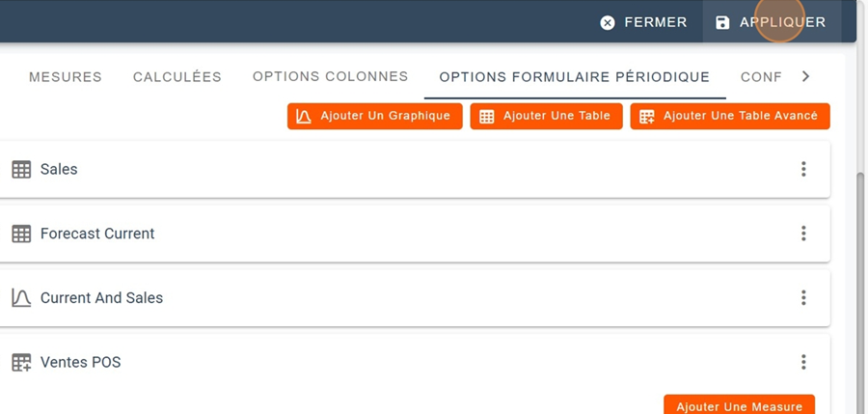Switch to the Calculées tab

(x=177, y=77)
